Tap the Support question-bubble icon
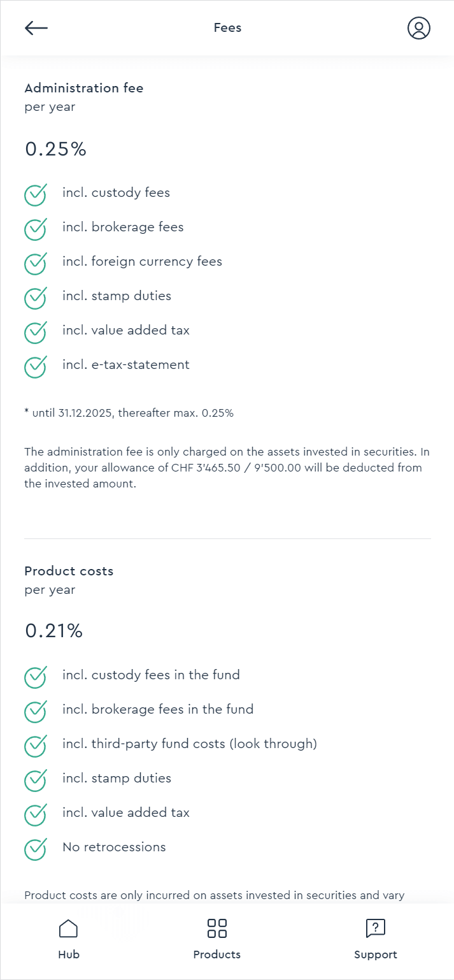Image resolution: width=454 pixels, height=980 pixels. click(x=376, y=928)
